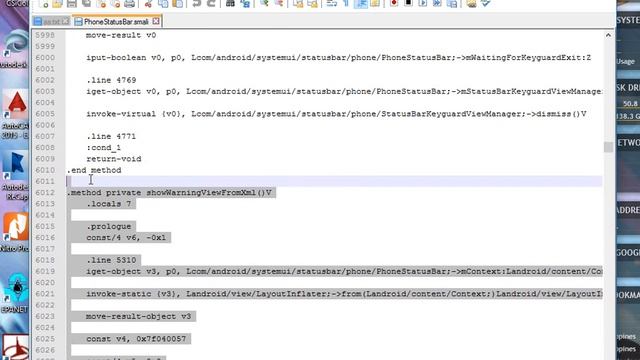Click the Print toolbar icon
This screenshot has height=360, width=640.
click(x=129, y=4)
